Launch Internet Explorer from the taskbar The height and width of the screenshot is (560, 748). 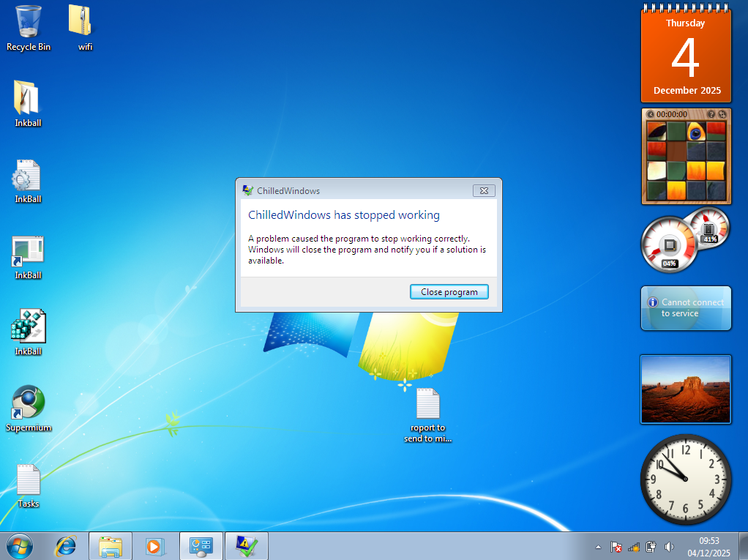tap(66, 546)
